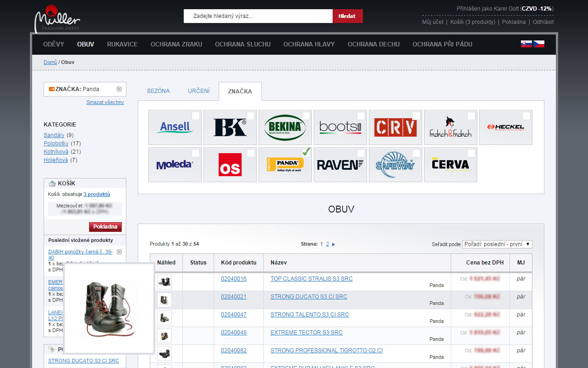Remove DABIH ponožky from cart
Screen dimensions: 588x368
[x=119, y=252]
